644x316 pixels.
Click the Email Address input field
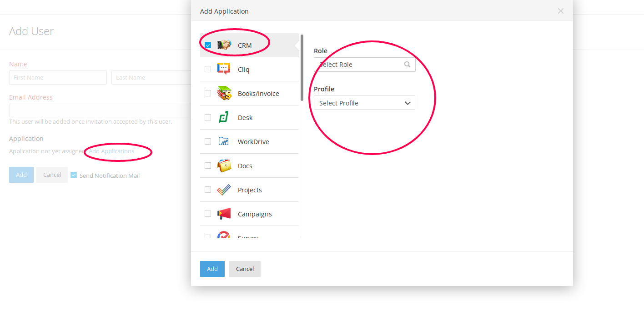(100, 110)
